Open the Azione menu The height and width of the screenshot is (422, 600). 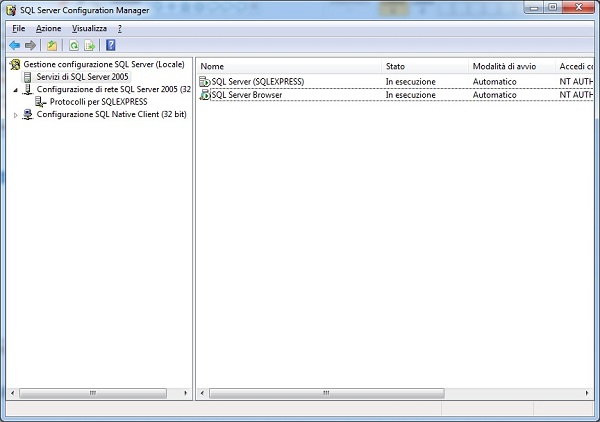(x=49, y=28)
